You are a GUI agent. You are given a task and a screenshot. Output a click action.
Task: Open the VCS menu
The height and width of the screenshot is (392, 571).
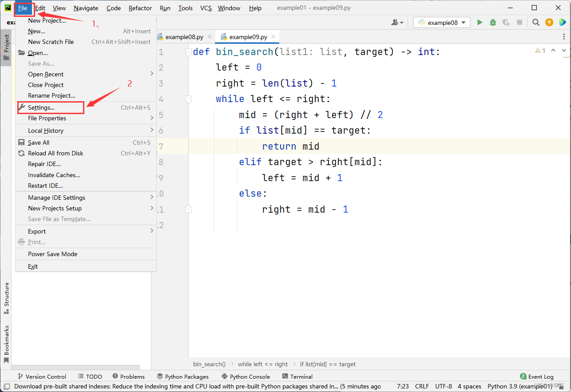pos(206,8)
